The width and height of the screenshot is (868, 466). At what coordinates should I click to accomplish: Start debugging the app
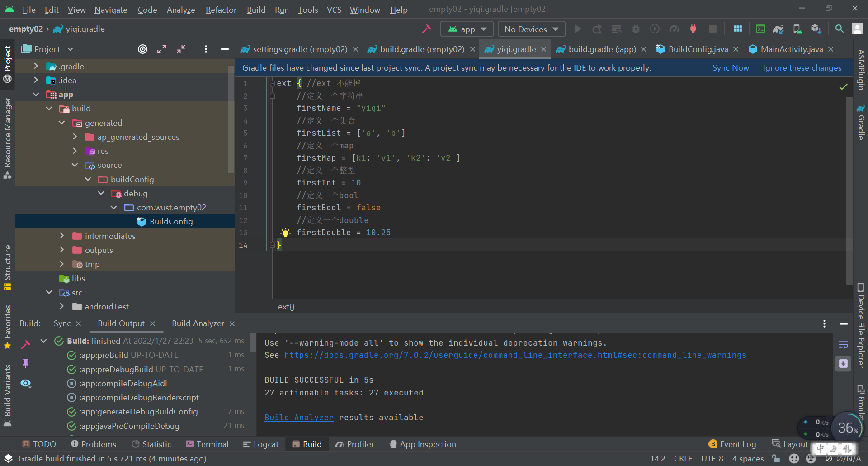pos(635,29)
